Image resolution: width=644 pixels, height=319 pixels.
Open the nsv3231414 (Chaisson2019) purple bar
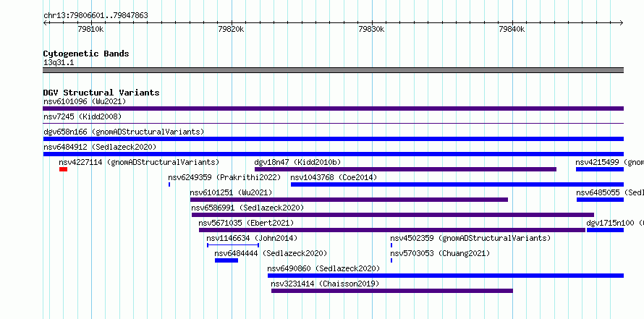tap(392, 291)
